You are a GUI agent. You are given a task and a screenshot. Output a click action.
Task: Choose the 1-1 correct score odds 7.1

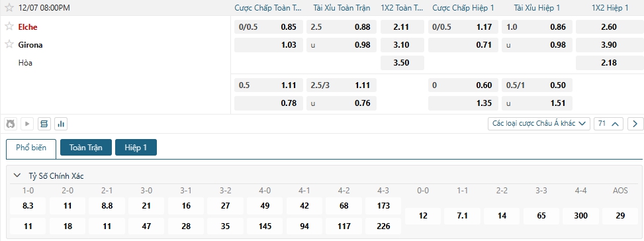click(462, 216)
